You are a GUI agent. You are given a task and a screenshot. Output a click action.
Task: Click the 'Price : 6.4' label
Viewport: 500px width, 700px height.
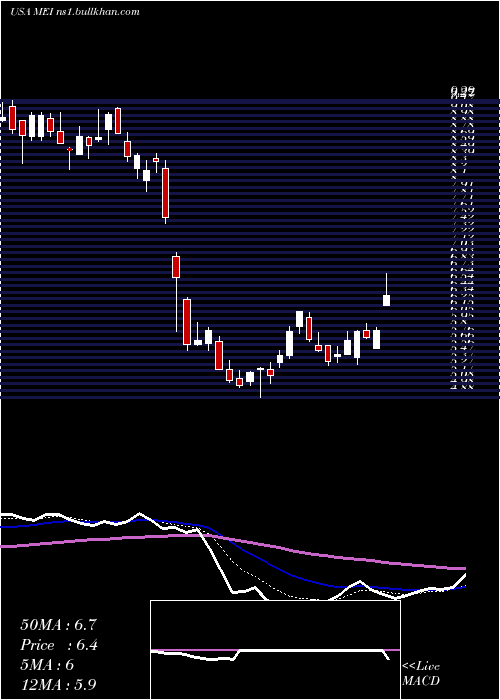(59, 645)
